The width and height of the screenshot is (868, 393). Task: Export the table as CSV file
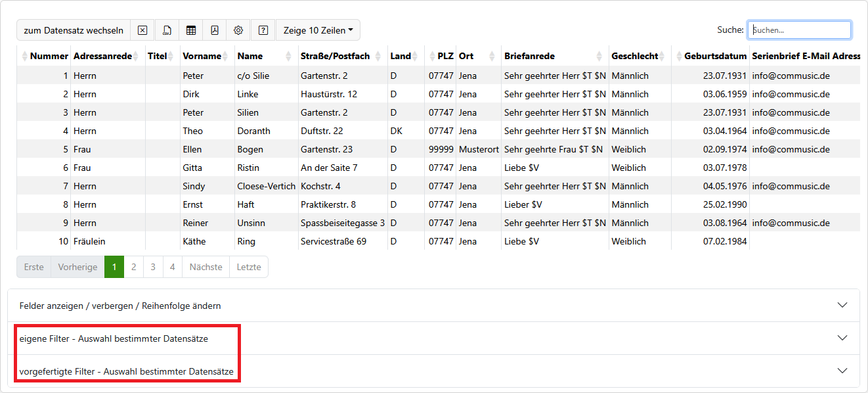[167, 30]
